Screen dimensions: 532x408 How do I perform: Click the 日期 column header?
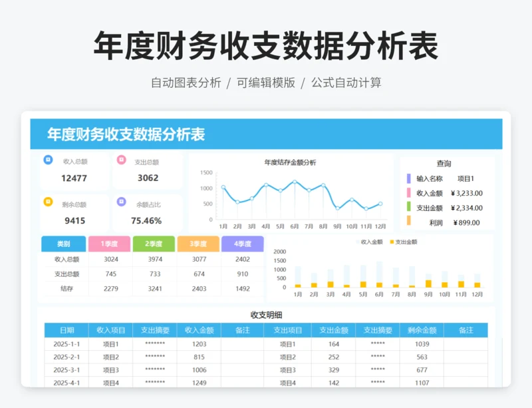click(67, 330)
